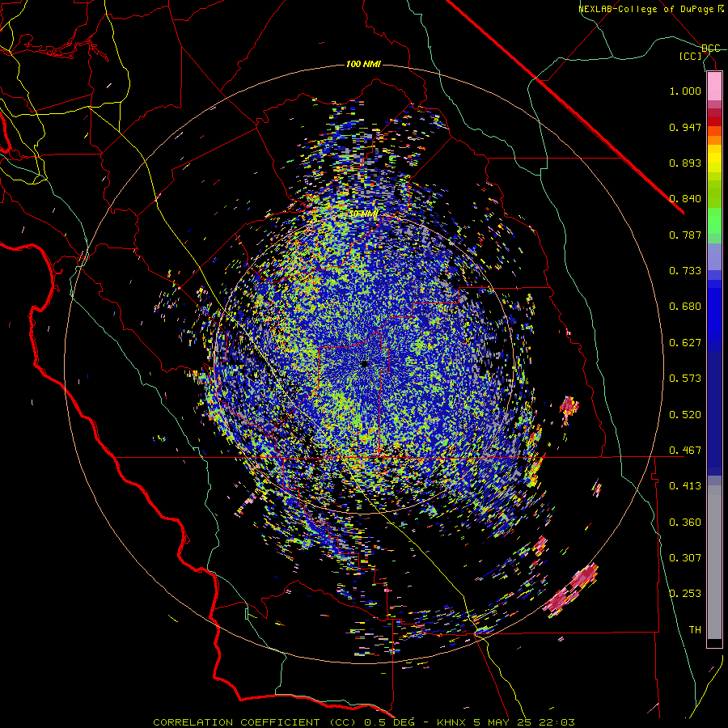This screenshot has width=728, height=728.
Task: Click the [CC] units label
Action: click(691, 56)
